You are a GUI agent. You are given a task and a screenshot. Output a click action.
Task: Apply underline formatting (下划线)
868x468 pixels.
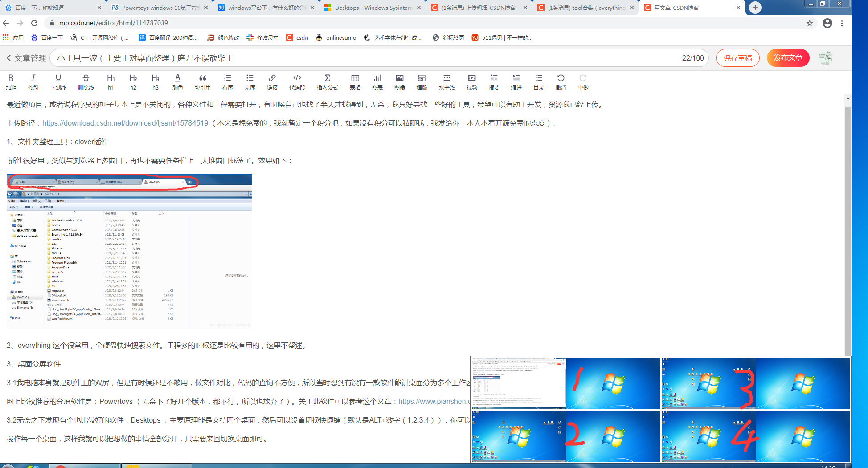(58, 82)
